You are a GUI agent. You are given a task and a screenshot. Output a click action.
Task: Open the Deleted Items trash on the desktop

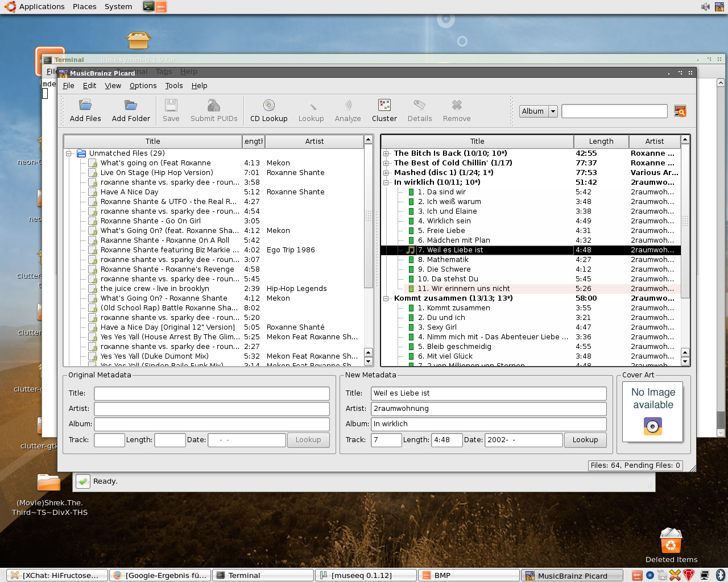[x=671, y=541]
